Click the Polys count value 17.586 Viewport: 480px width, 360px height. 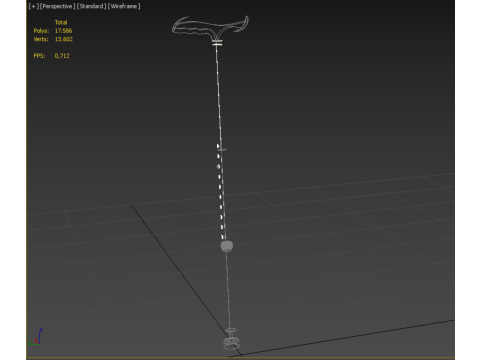pyautogui.click(x=63, y=31)
